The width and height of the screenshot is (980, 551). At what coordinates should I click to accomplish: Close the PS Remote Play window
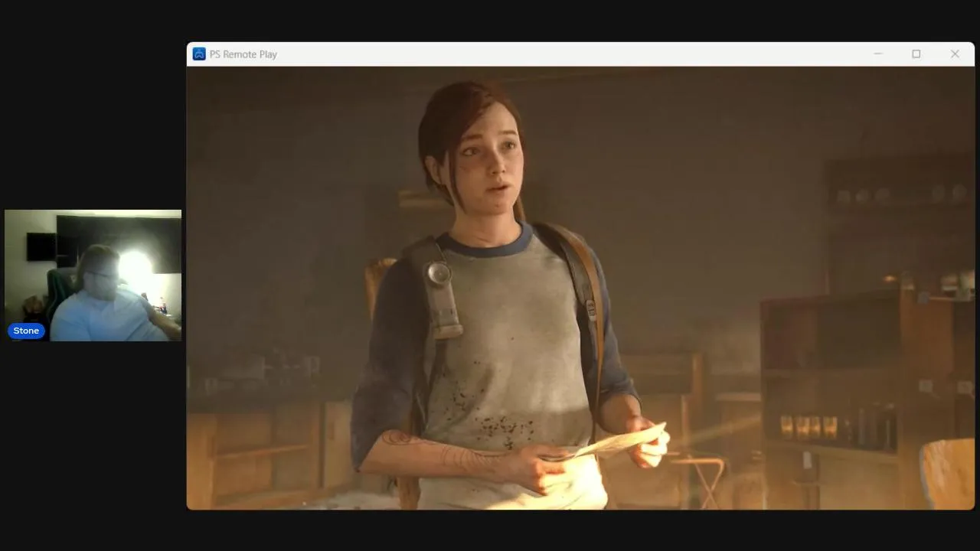pos(955,54)
